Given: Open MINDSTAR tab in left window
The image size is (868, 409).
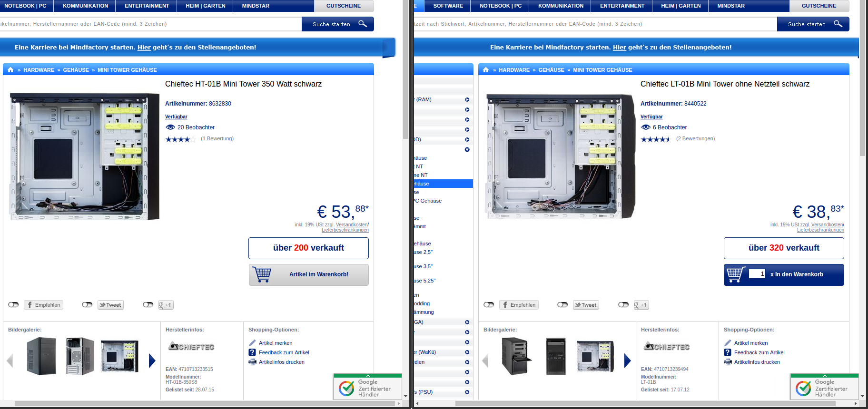Looking at the screenshot, I should pyautogui.click(x=256, y=6).
